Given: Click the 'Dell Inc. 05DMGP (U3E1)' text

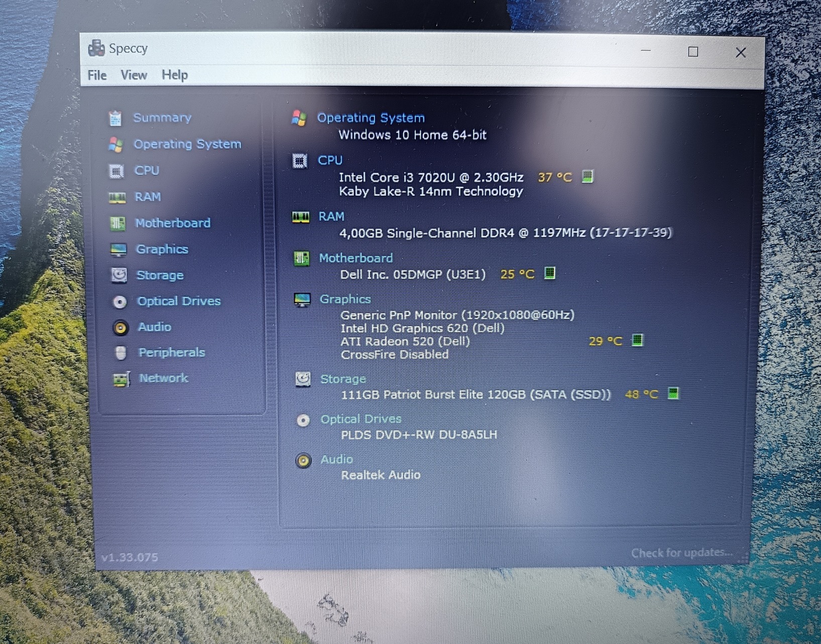Looking at the screenshot, I should coord(413,275).
